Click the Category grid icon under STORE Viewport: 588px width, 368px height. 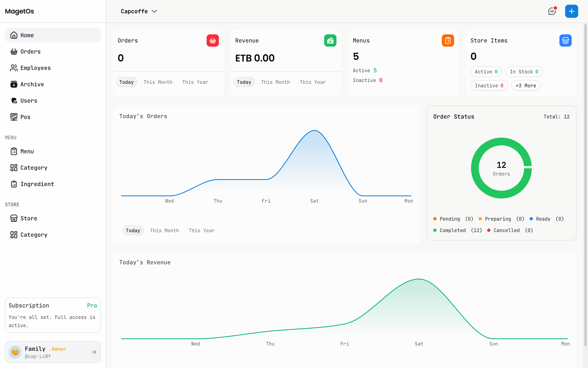point(14,235)
